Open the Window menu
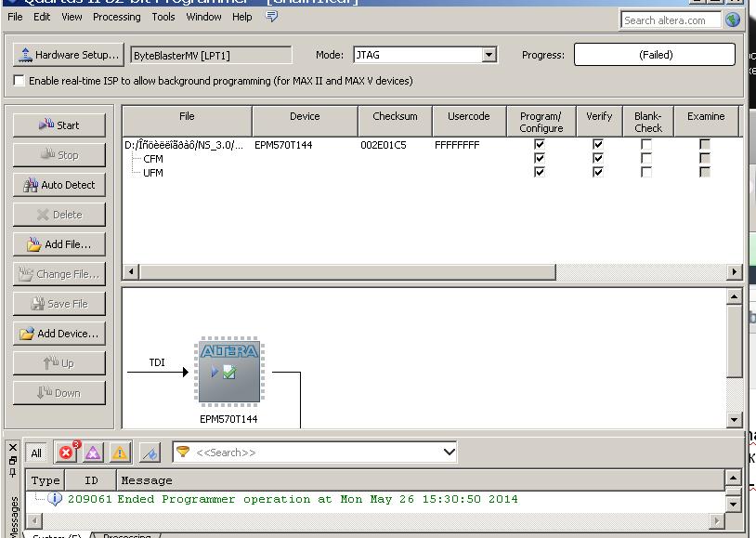 click(203, 17)
